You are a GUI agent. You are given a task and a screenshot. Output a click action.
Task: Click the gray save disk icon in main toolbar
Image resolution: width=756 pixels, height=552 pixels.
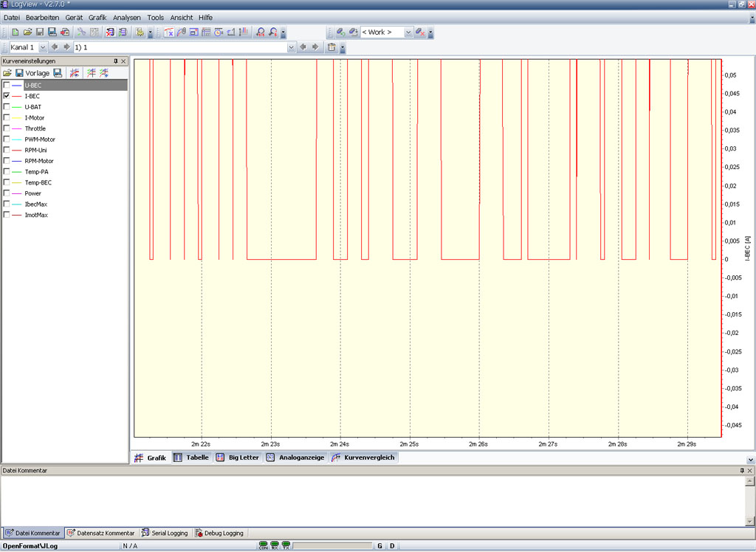click(x=40, y=32)
